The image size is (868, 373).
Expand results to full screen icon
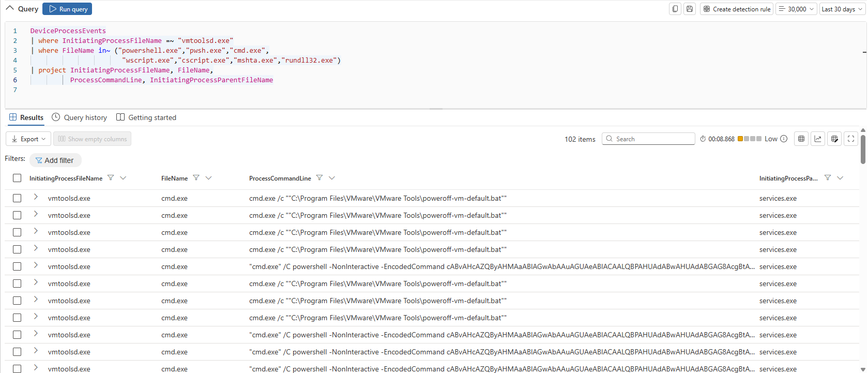pyautogui.click(x=850, y=139)
